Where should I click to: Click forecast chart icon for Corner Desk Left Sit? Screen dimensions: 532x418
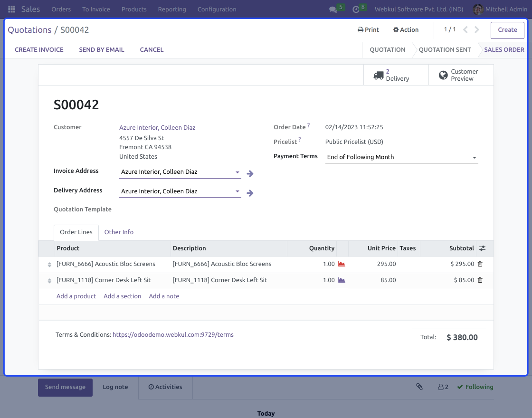coord(342,280)
